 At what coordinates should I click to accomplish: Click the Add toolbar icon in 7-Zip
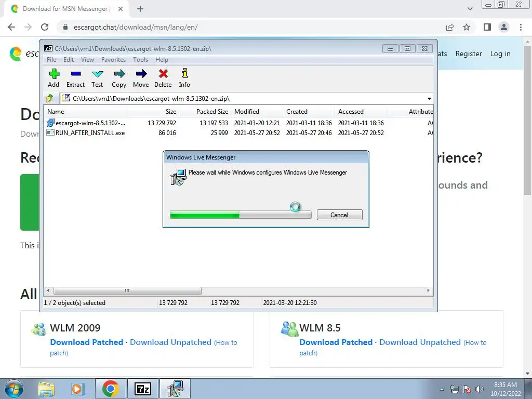point(54,74)
